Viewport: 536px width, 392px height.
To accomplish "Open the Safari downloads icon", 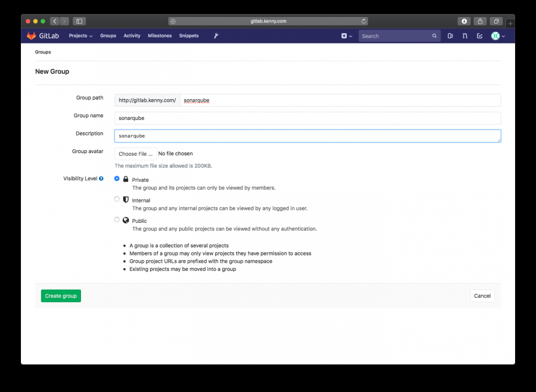I will click(464, 21).
